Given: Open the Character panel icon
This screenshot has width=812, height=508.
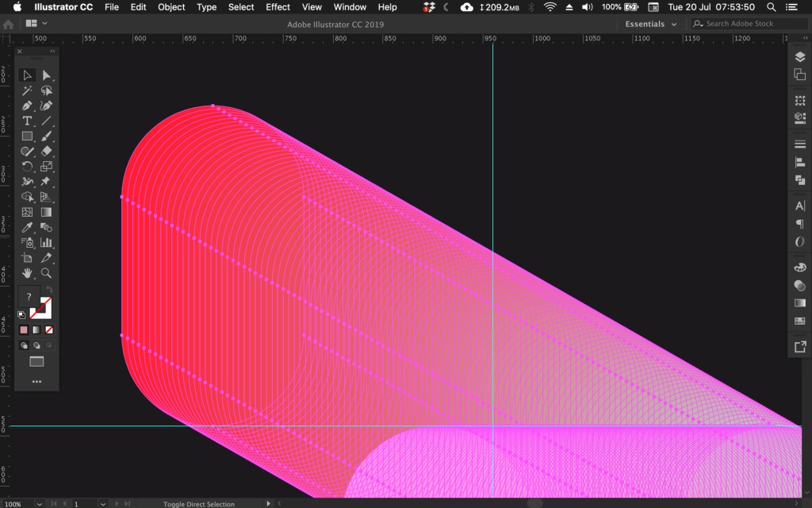Looking at the screenshot, I should pos(799,206).
